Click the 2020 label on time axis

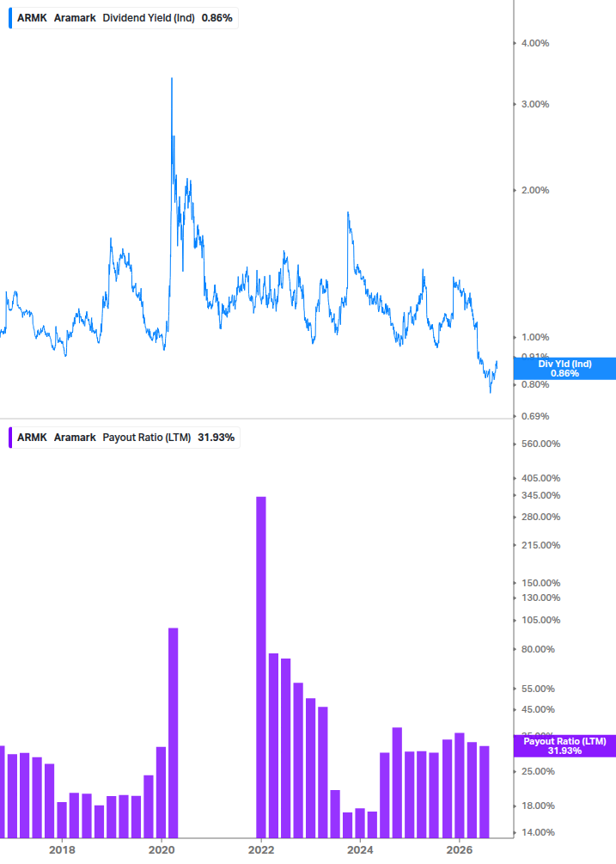[162, 850]
